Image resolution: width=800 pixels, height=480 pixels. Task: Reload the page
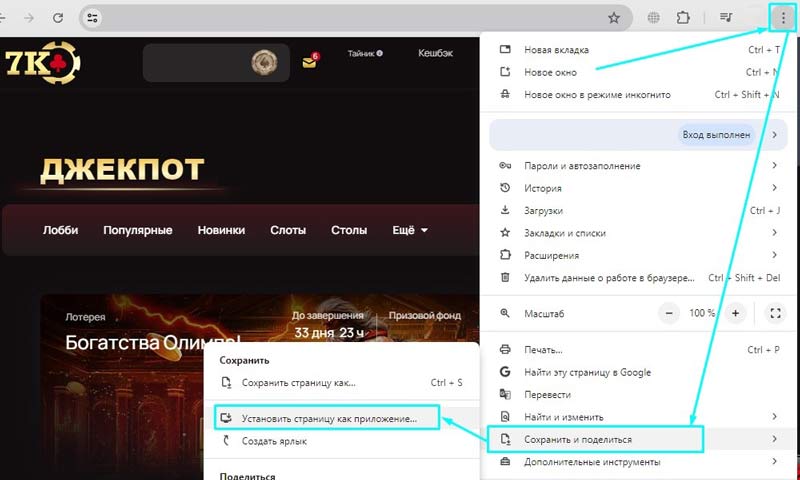click(x=58, y=18)
